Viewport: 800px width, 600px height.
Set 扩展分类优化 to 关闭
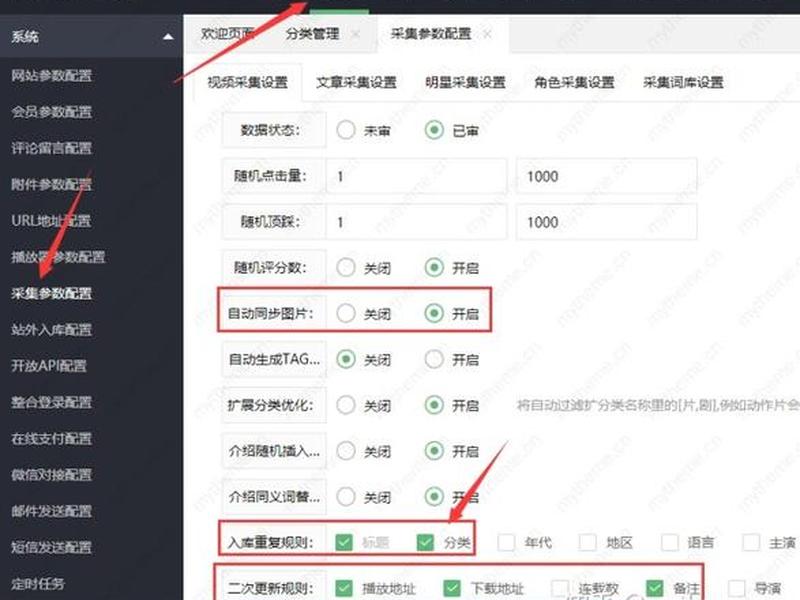coord(346,405)
